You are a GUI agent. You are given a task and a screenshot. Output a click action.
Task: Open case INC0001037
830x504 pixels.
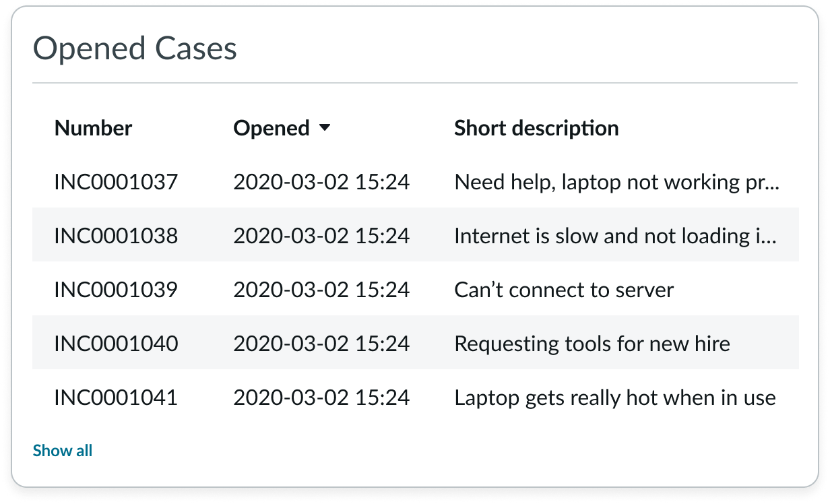click(116, 182)
